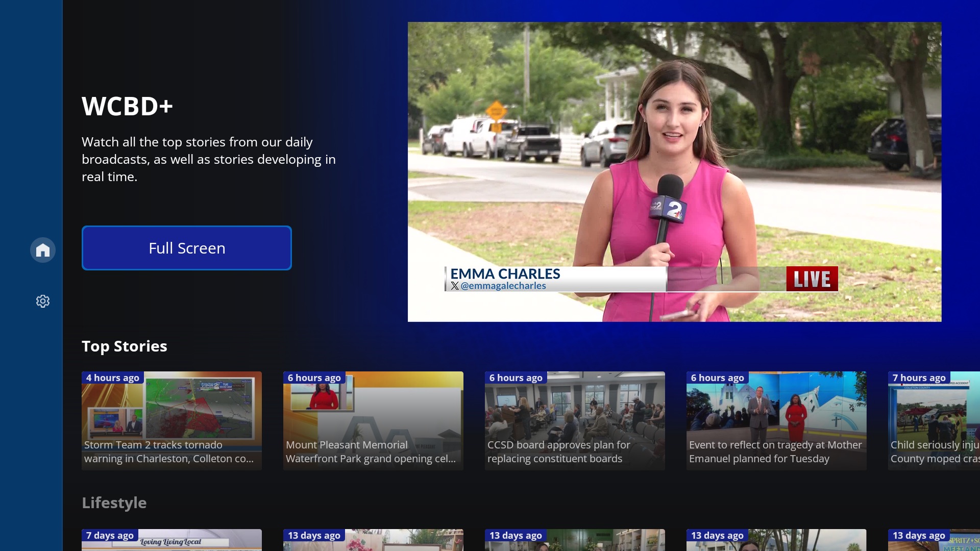
Task: Open the Storm Team 2 tornado warning story
Action: pyautogui.click(x=171, y=421)
